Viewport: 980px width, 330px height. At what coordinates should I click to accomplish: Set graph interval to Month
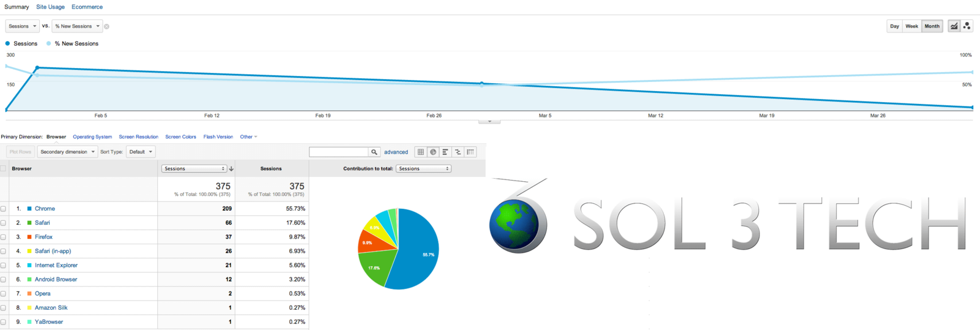coord(932,26)
